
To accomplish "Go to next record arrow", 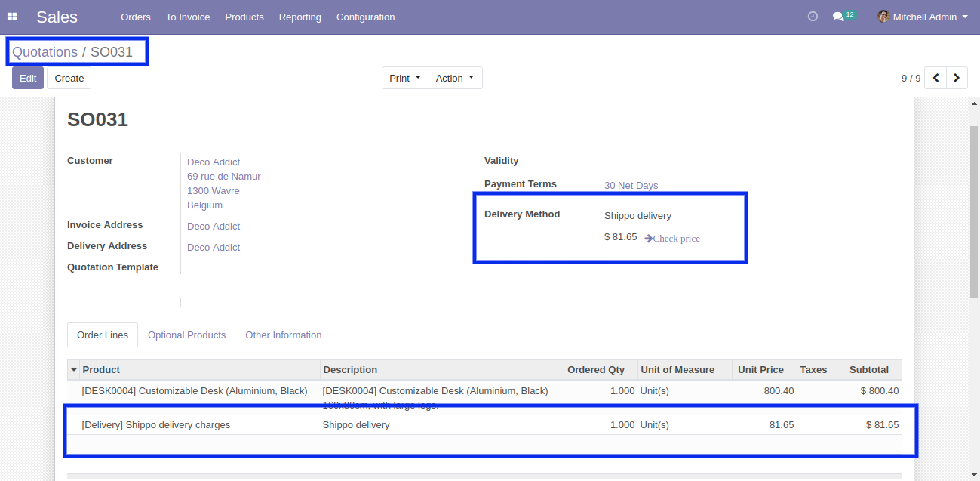I will [957, 78].
